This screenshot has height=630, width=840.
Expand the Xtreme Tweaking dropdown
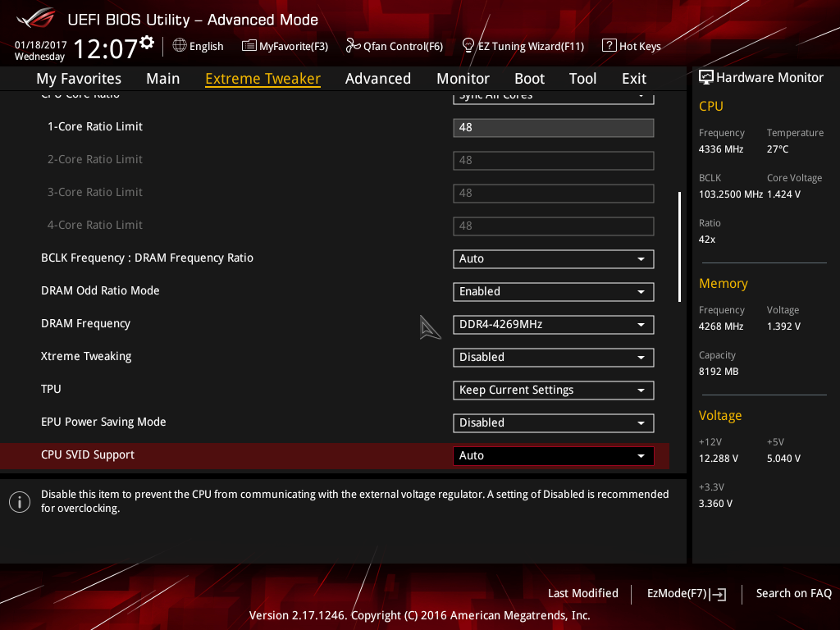[554, 358]
